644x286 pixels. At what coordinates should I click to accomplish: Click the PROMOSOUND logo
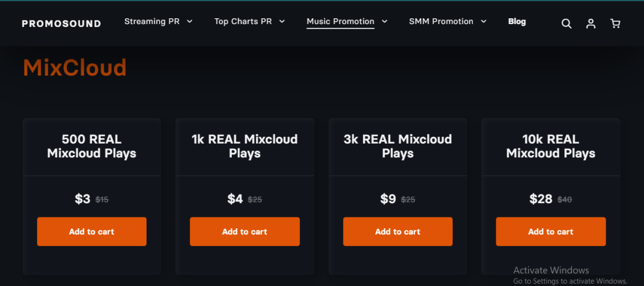pos(61,23)
